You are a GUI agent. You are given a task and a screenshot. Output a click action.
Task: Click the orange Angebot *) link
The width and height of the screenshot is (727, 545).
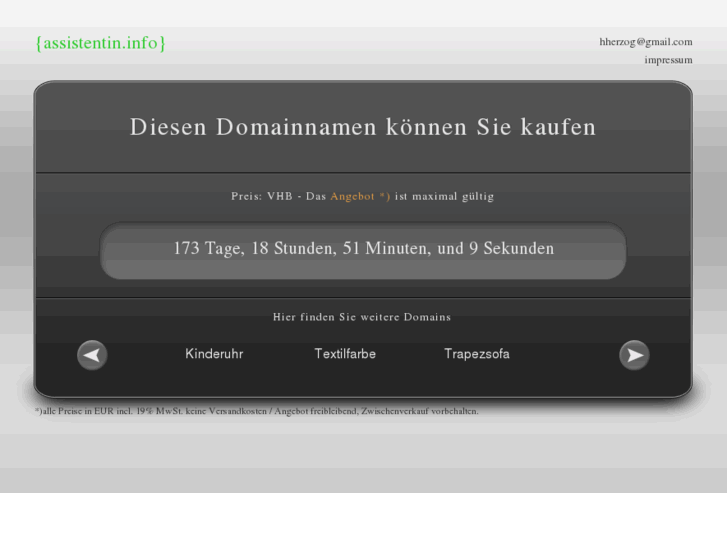[360, 196]
